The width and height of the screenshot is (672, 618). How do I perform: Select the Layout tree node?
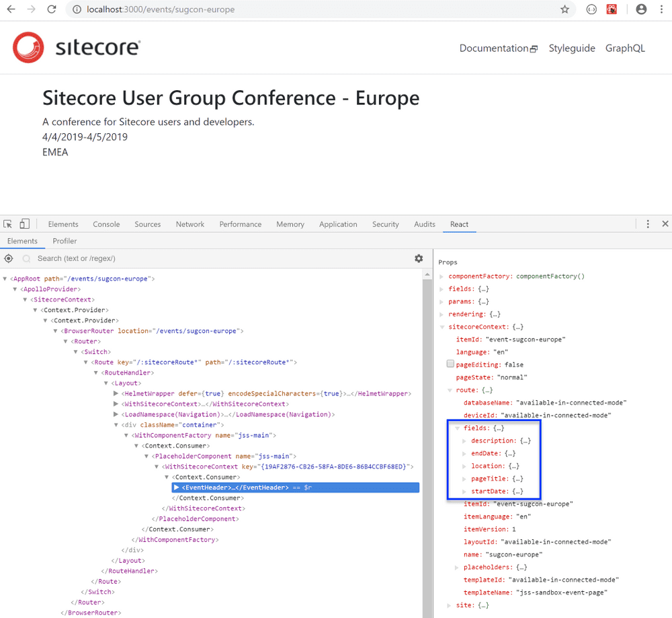pyautogui.click(x=126, y=383)
